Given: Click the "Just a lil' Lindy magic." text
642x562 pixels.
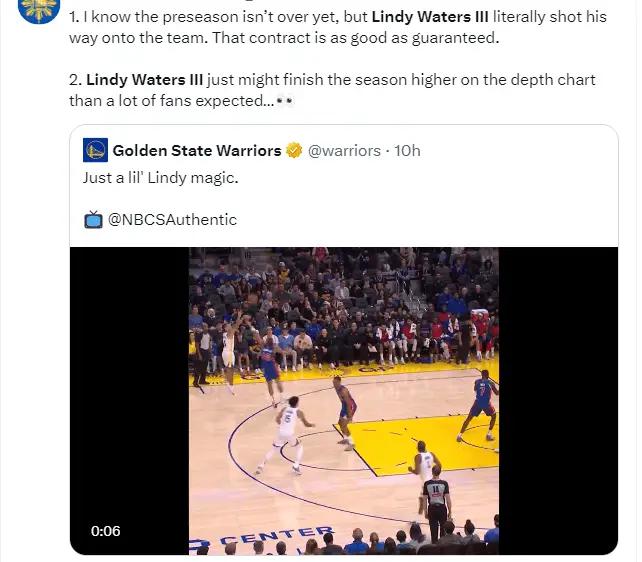Looking at the screenshot, I should point(160,178).
